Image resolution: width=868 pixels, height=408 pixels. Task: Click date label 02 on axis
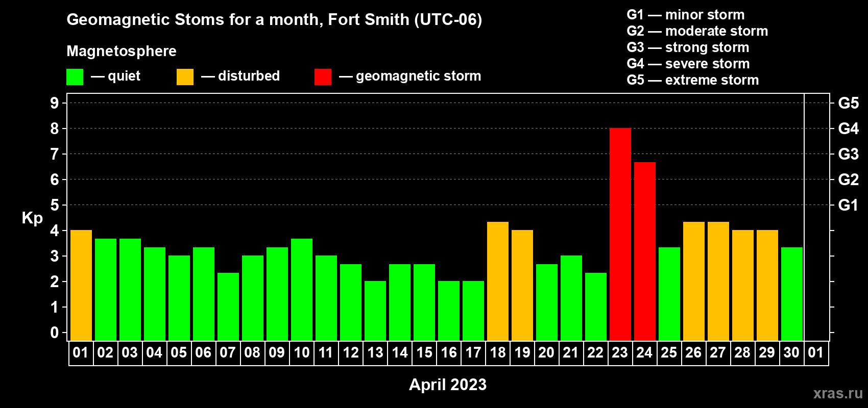(x=105, y=353)
